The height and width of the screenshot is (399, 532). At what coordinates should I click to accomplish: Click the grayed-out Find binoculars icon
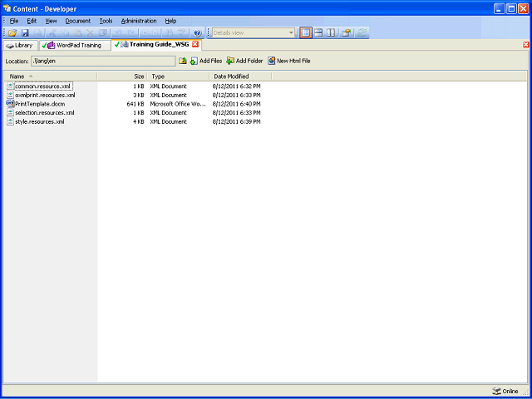[169, 33]
